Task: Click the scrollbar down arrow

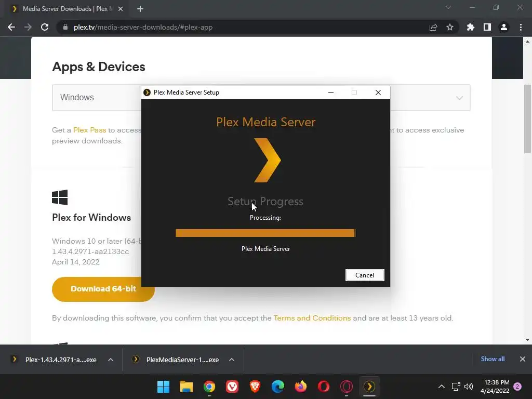Action: 528,340
